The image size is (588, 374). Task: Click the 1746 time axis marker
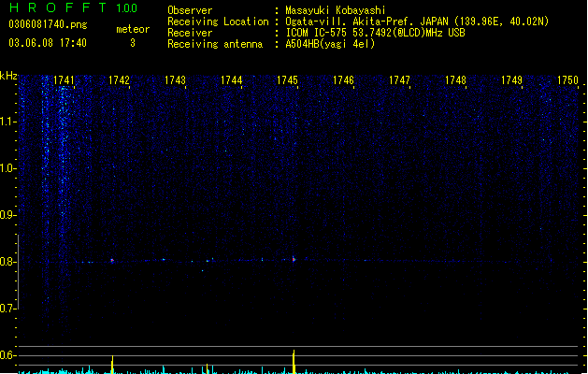[x=343, y=79]
